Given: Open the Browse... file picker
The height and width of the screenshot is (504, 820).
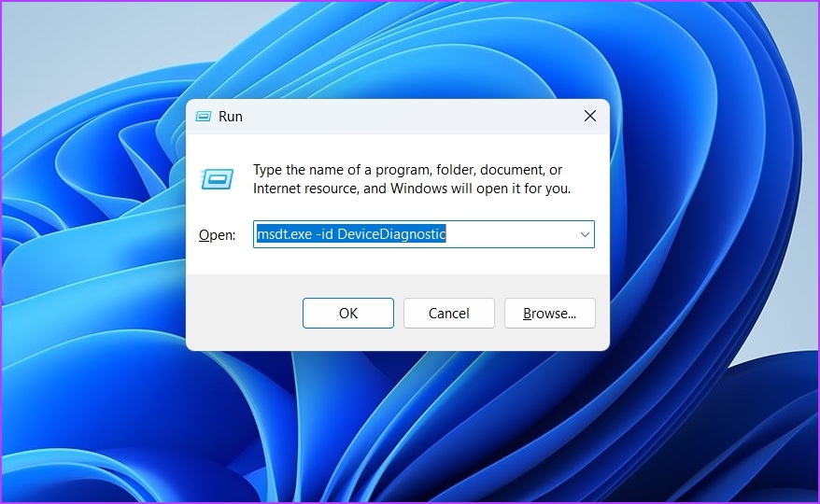Looking at the screenshot, I should tap(550, 314).
